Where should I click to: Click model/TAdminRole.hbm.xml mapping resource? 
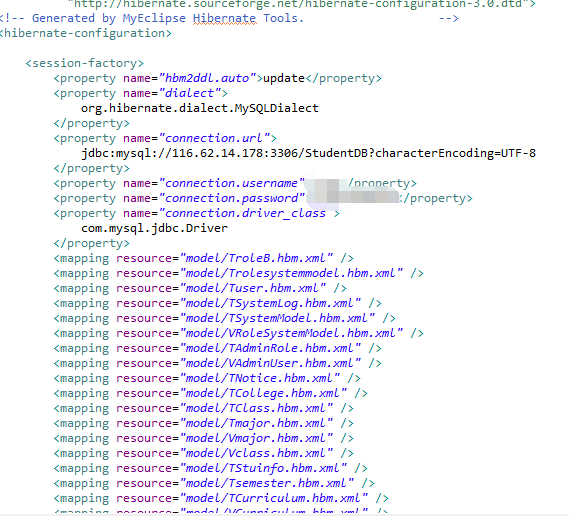(x=270, y=348)
